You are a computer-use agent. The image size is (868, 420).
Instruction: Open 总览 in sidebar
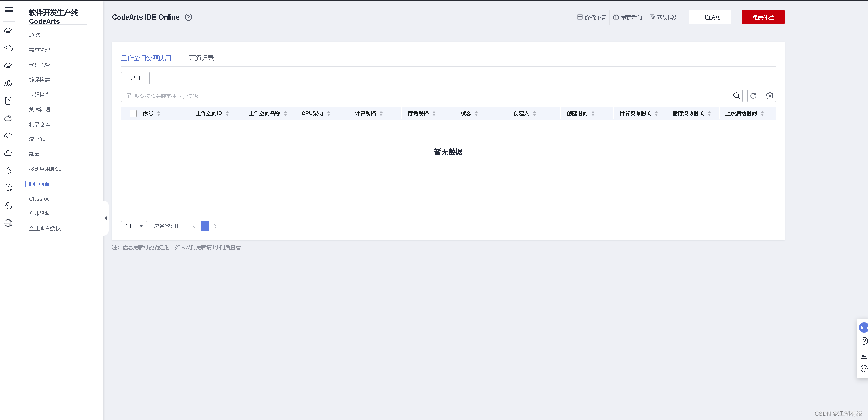tap(34, 35)
